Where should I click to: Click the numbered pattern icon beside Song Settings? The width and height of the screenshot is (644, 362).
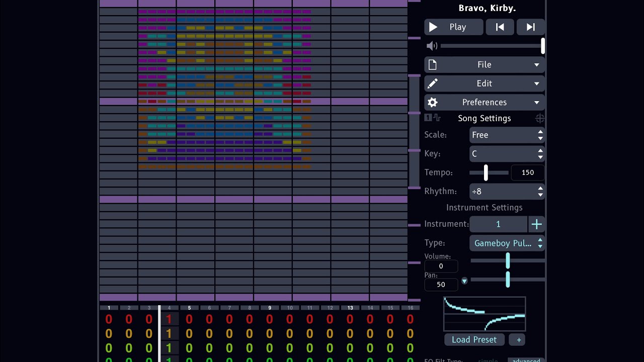(428, 118)
